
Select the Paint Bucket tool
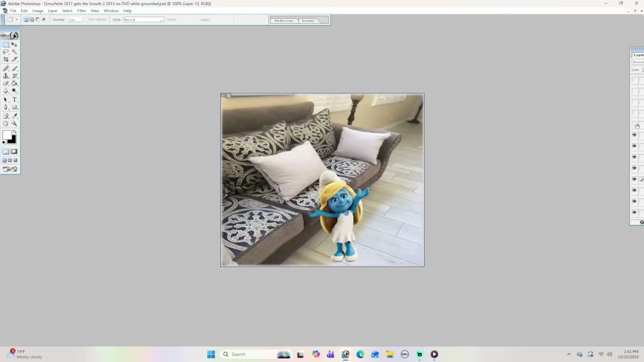(15, 83)
